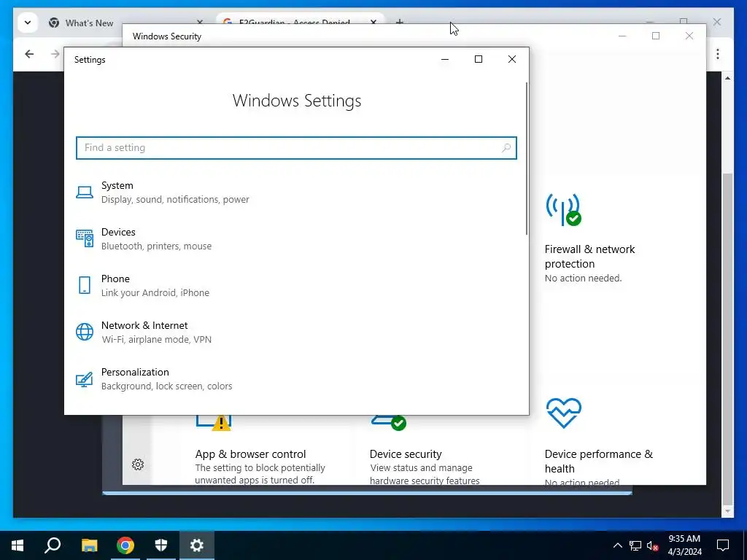Open the Action Center notifications icon
The width and height of the screenshot is (747, 560).
coord(723,545)
